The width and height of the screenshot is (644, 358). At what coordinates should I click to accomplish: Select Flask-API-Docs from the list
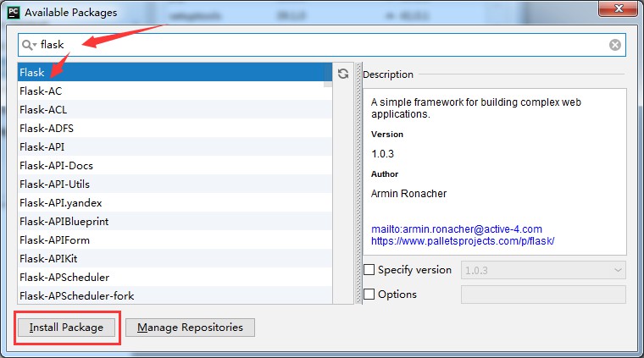[56, 165]
